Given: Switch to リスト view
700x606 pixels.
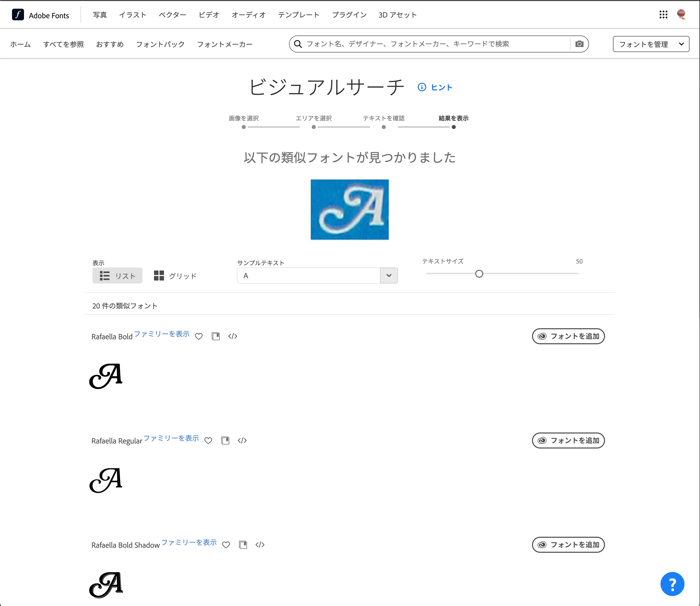Looking at the screenshot, I should (x=117, y=275).
